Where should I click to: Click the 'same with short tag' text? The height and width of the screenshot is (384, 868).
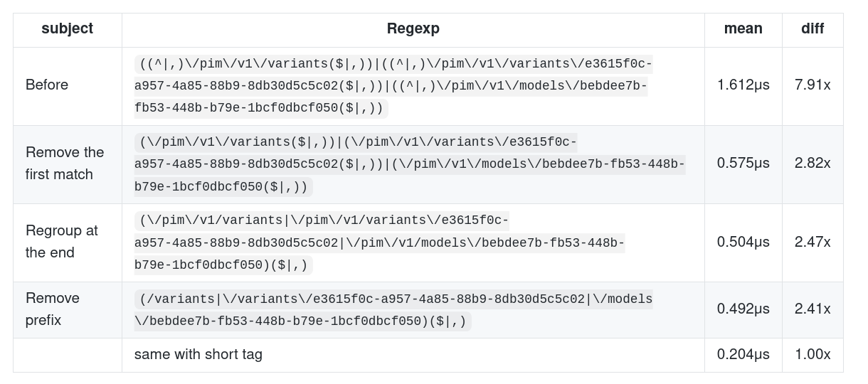pos(199,354)
